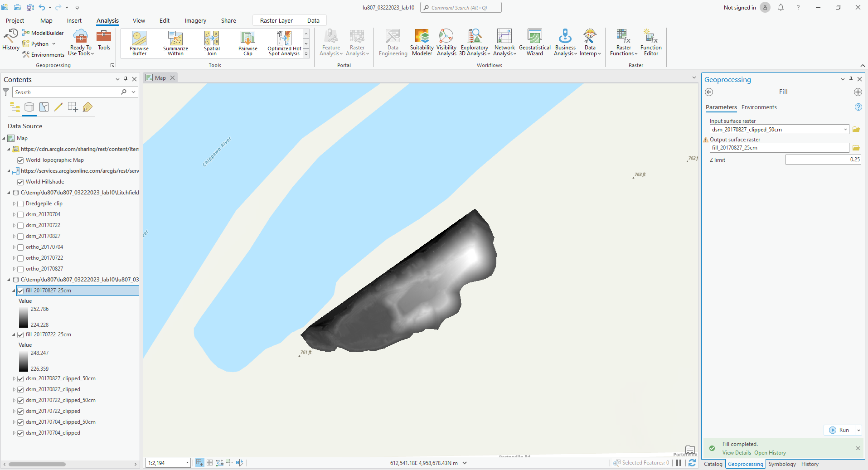Uncheck the dsm_20170704_clipped layer
The height and width of the screenshot is (470, 868).
tap(20, 433)
